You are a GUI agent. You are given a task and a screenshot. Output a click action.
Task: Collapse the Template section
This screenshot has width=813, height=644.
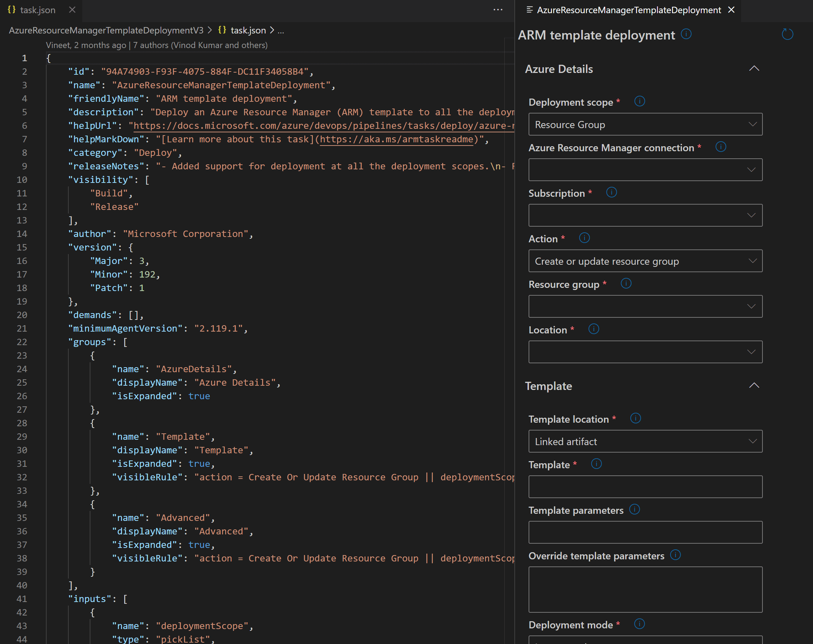pyautogui.click(x=755, y=385)
